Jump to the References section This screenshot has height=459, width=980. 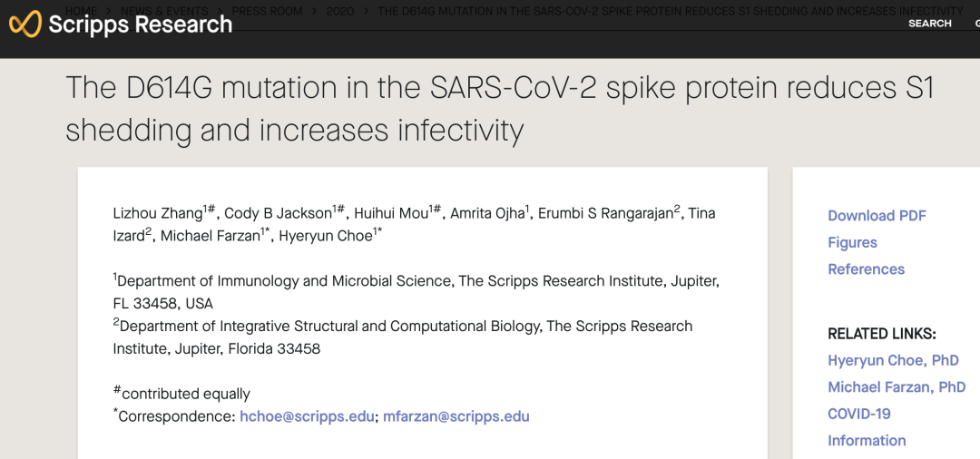click(866, 269)
